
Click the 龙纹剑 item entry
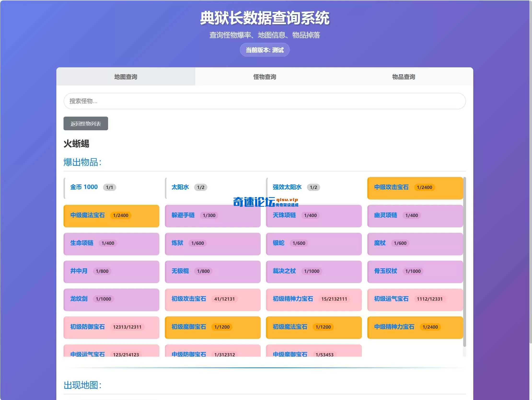pyautogui.click(x=111, y=300)
